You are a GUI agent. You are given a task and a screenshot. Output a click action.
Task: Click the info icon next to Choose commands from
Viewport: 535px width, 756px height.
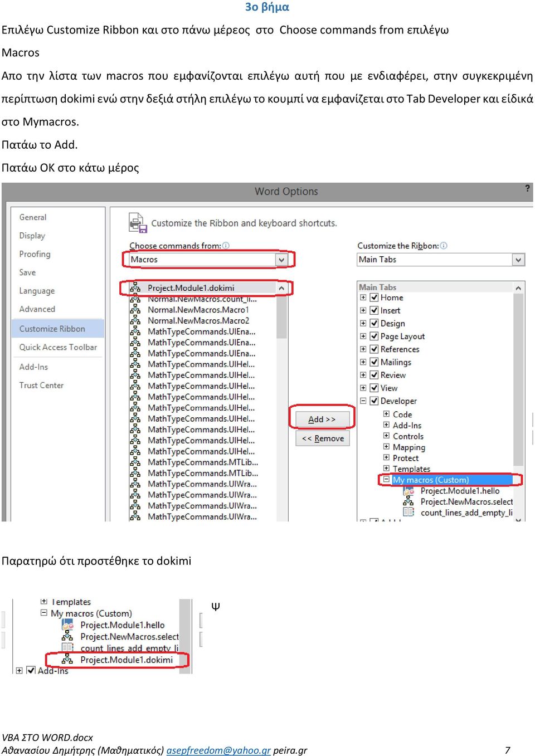(226, 246)
